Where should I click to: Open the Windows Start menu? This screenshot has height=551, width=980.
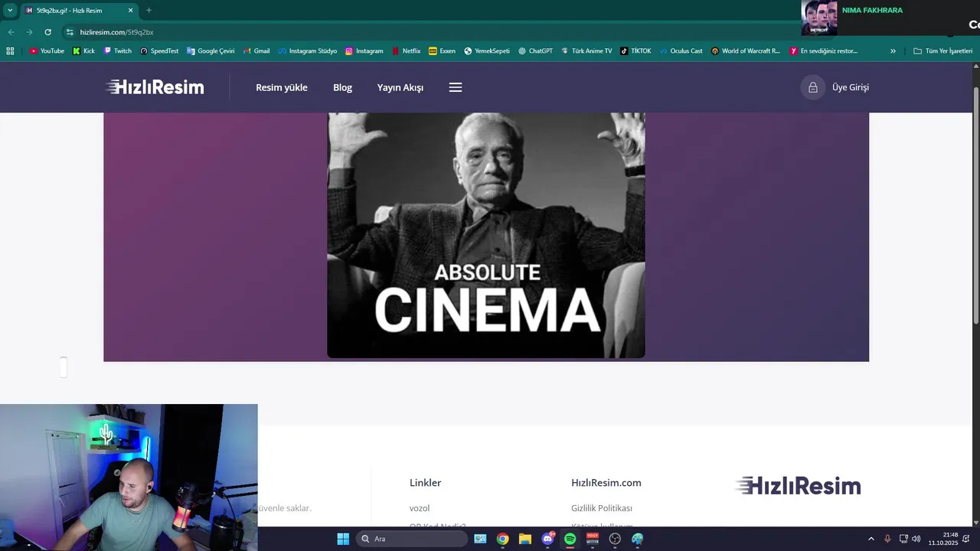(343, 539)
